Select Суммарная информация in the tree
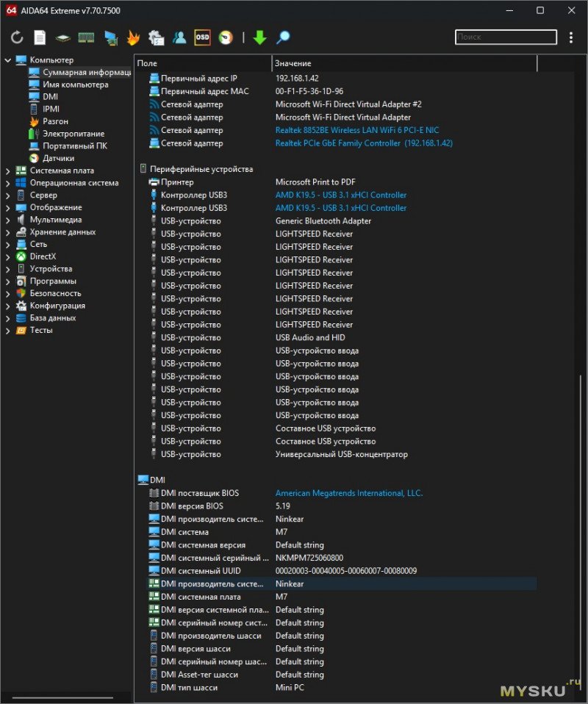 coord(87,72)
